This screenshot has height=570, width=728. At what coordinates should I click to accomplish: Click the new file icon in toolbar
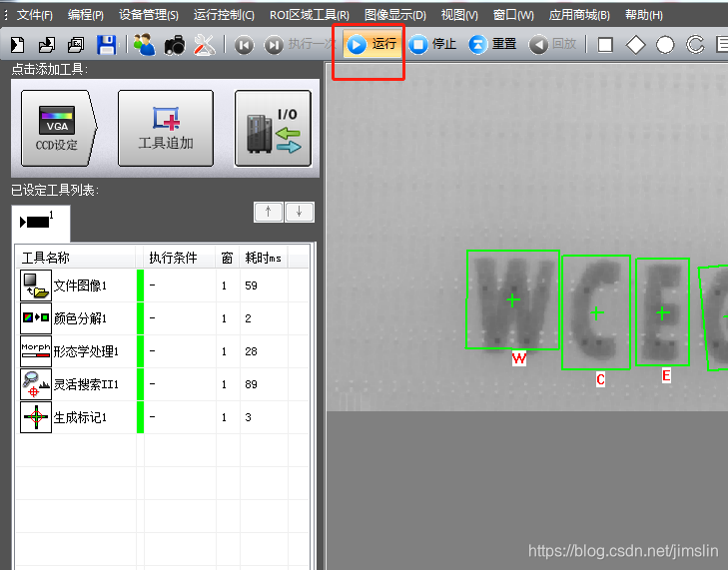click(17, 45)
